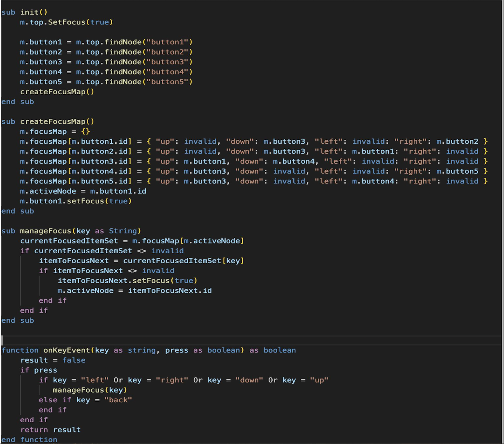
Task: Click the "back" string in the else if
Action: pos(118,400)
